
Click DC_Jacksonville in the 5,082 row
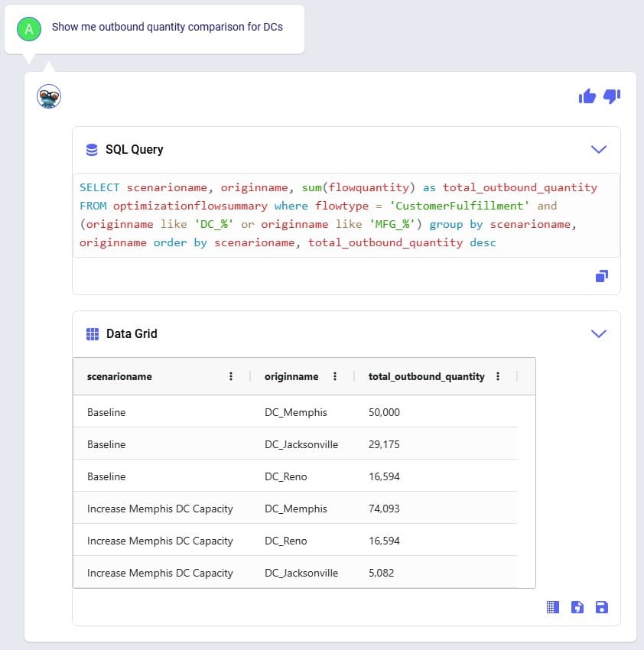click(x=301, y=573)
